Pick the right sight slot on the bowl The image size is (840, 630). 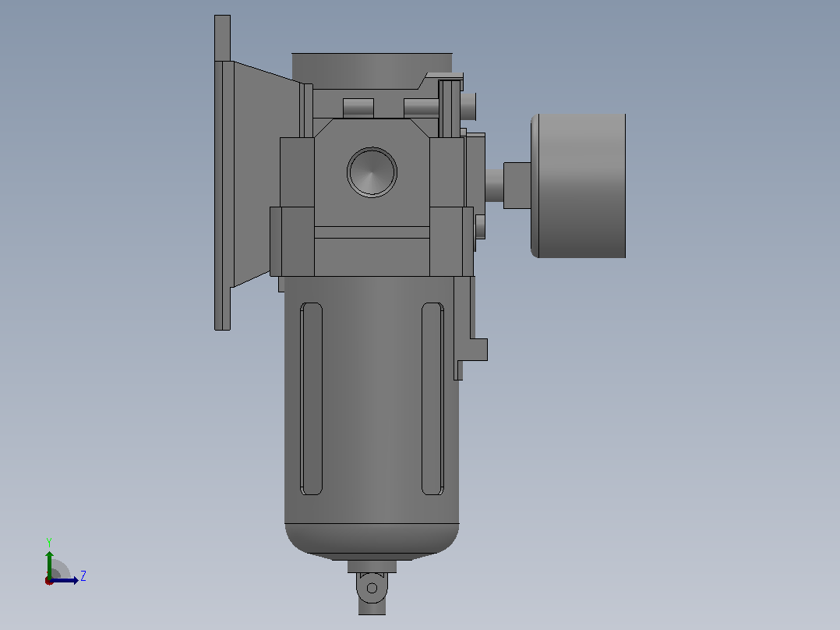(x=432, y=398)
